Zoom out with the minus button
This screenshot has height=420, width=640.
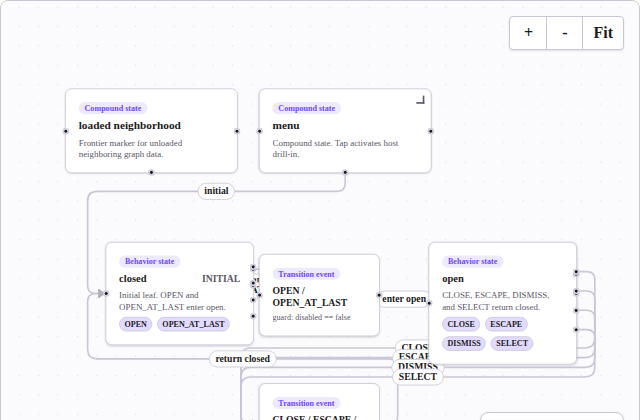tap(564, 33)
